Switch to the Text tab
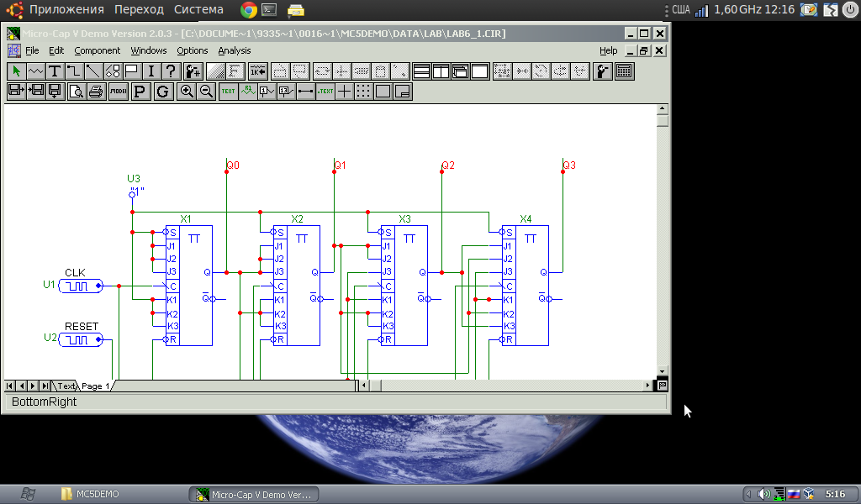 [x=66, y=386]
